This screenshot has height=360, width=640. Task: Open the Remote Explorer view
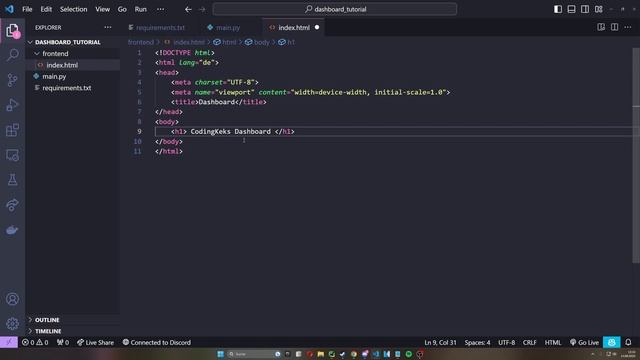(x=12, y=155)
